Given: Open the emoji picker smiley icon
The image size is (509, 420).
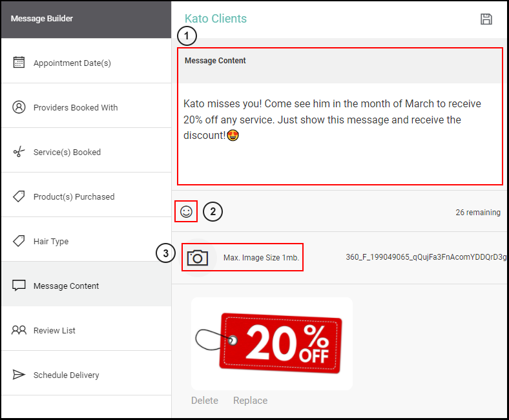Looking at the screenshot, I should (186, 212).
